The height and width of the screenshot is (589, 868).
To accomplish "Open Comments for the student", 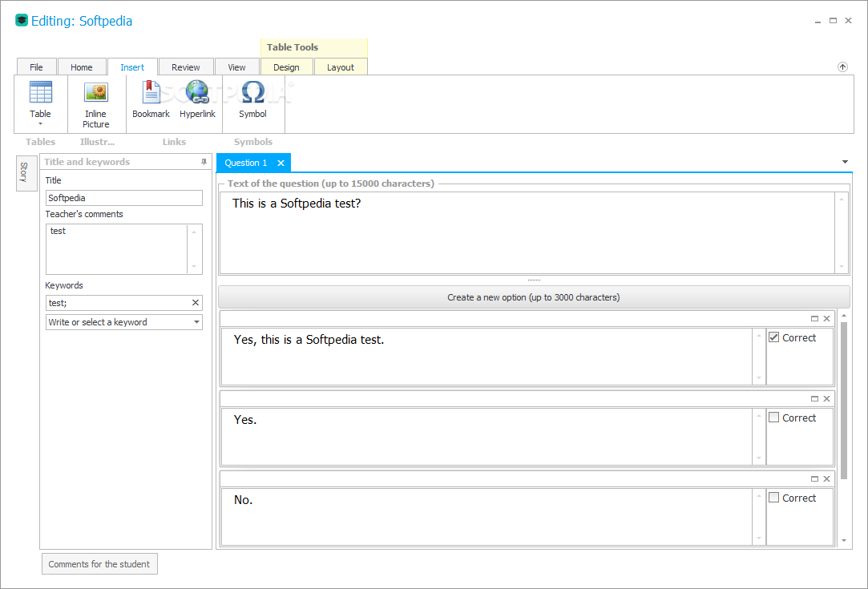I will (x=99, y=564).
